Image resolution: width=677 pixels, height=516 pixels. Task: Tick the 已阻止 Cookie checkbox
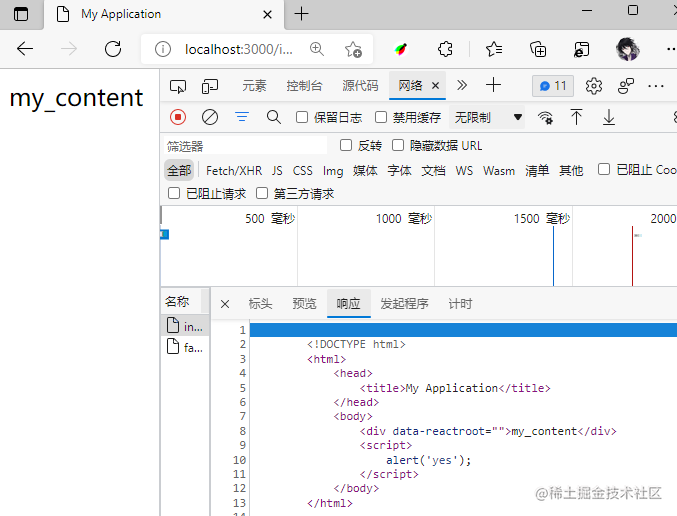point(604,169)
